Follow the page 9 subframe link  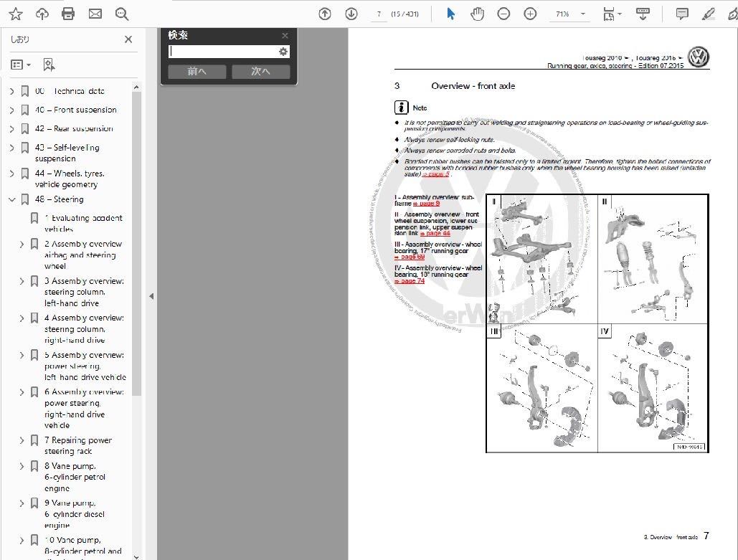427,204
